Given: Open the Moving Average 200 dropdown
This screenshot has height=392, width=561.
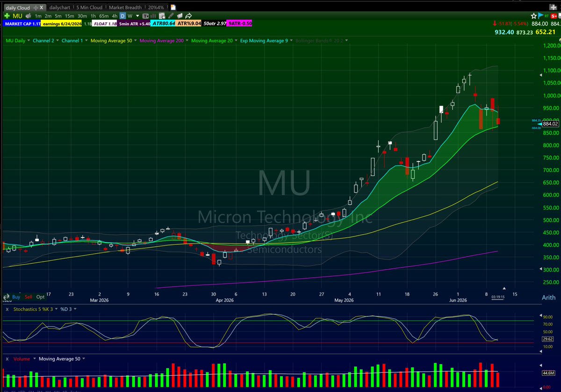Looking at the screenshot, I should click(187, 41).
